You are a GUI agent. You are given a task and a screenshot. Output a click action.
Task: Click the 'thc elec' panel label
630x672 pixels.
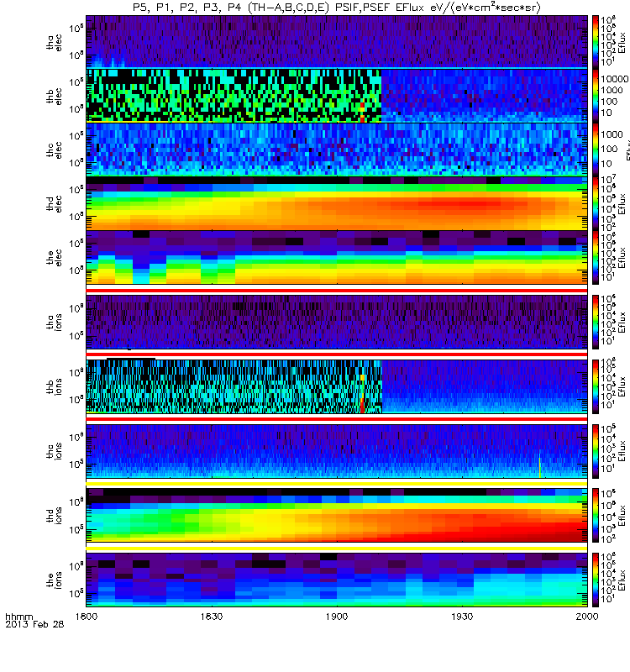tap(54, 150)
